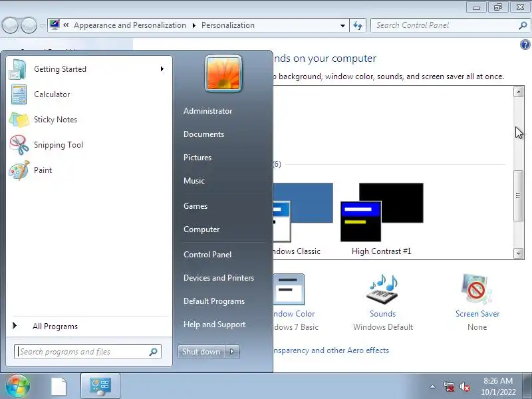
Task: Click the muted volume tray icon
Action: coord(464,386)
